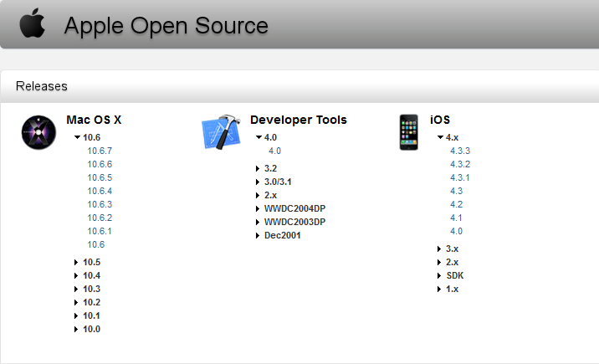Open the iOS 4.3.2 release link
Image resolution: width=599 pixels, height=364 pixels.
tap(460, 164)
